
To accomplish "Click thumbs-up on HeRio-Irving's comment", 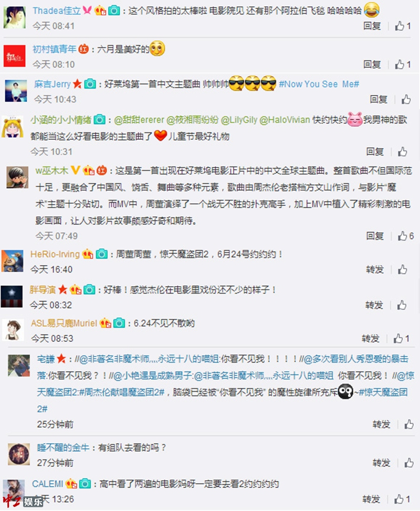I will pos(402,269).
